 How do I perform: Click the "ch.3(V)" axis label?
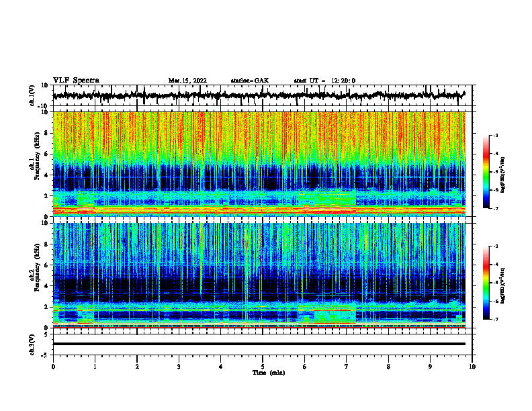click(x=32, y=345)
